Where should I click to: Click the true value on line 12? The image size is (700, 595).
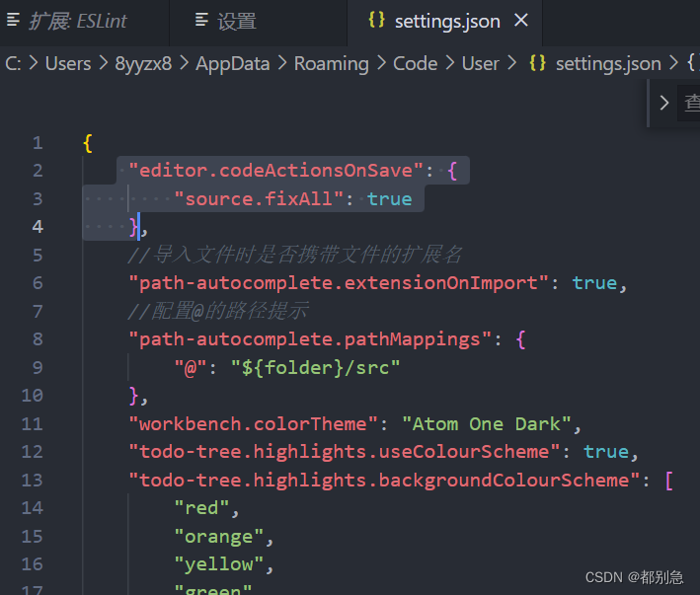[606, 452]
